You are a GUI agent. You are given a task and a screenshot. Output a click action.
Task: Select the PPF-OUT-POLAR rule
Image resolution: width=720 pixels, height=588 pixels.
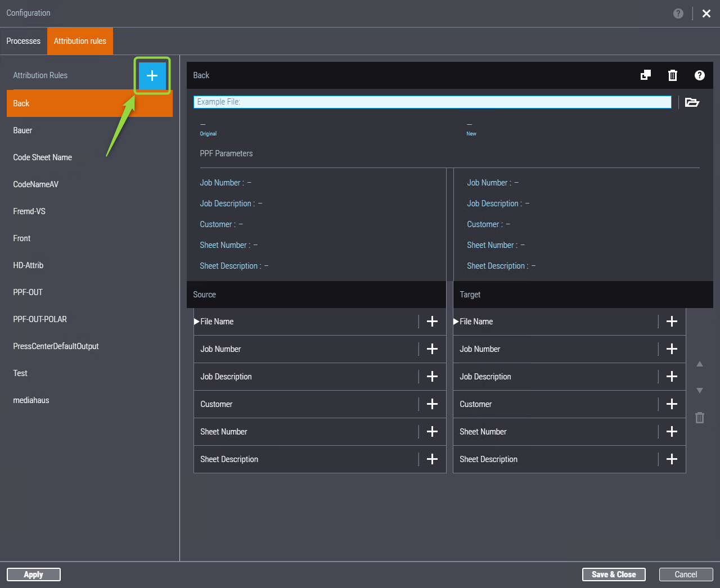(x=40, y=319)
